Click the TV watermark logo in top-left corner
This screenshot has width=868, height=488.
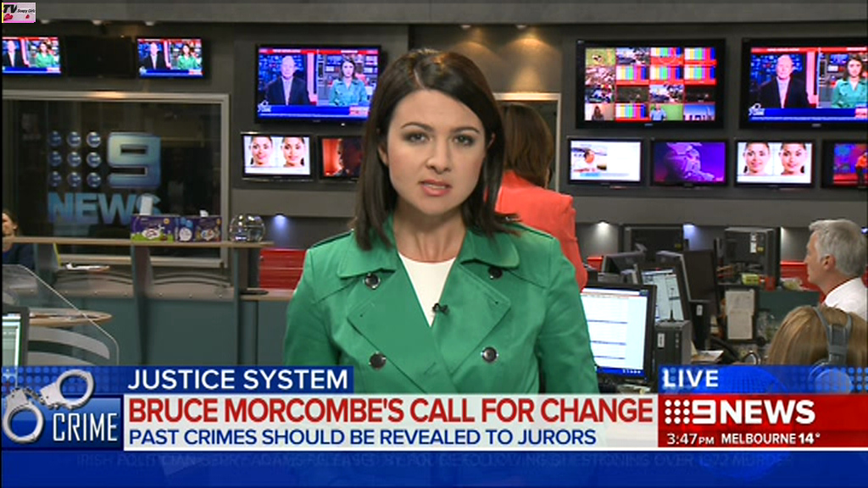click(18, 12)
